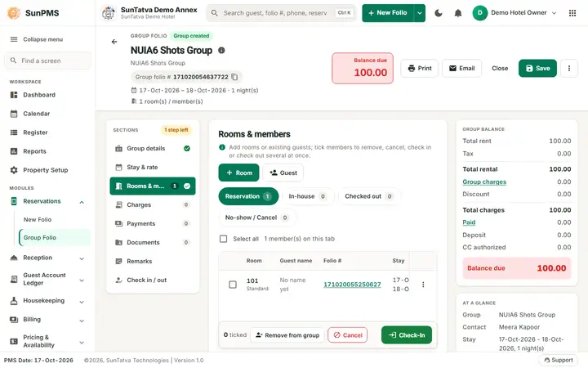Email the group folio
This screenshot has width=588, height=368.
(x=461, y=69)
